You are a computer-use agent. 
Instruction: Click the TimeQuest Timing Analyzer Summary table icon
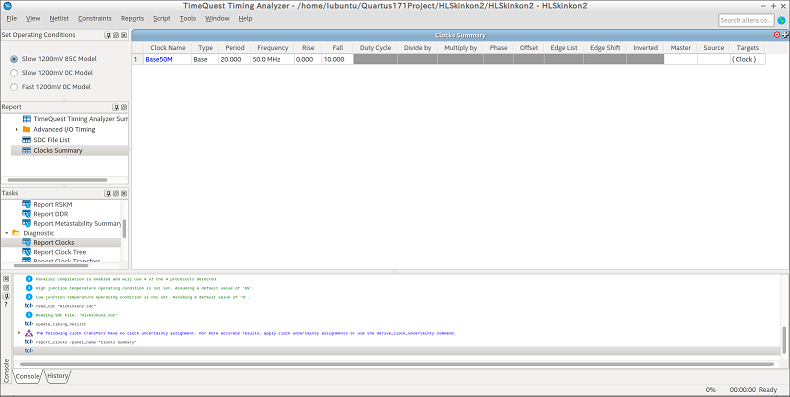click(x=27, y=119)
